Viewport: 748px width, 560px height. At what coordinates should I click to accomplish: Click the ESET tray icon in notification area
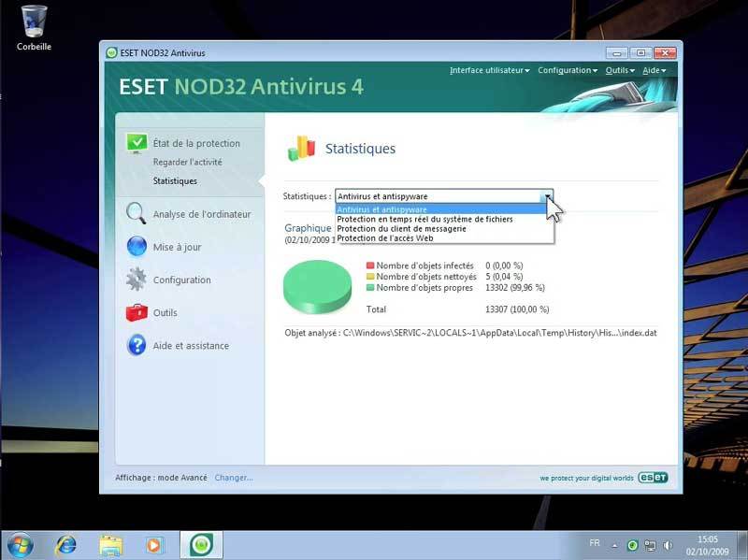(x=632, y=545)
